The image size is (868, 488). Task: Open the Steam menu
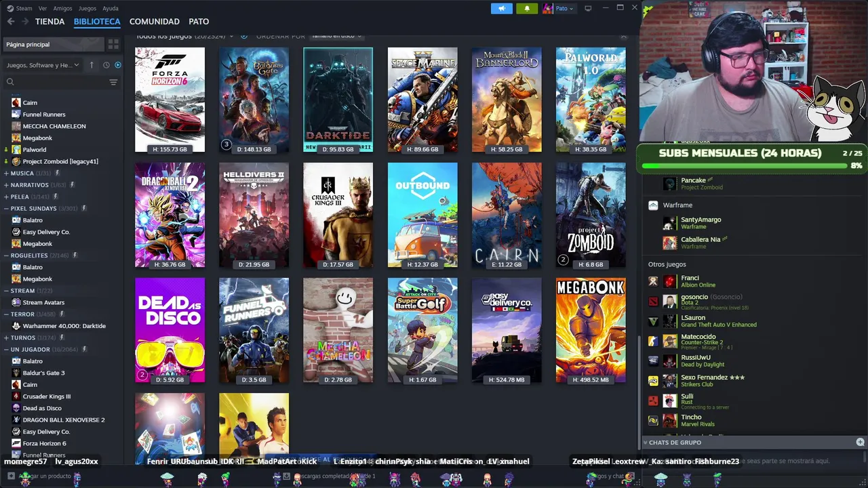point(20,8)
